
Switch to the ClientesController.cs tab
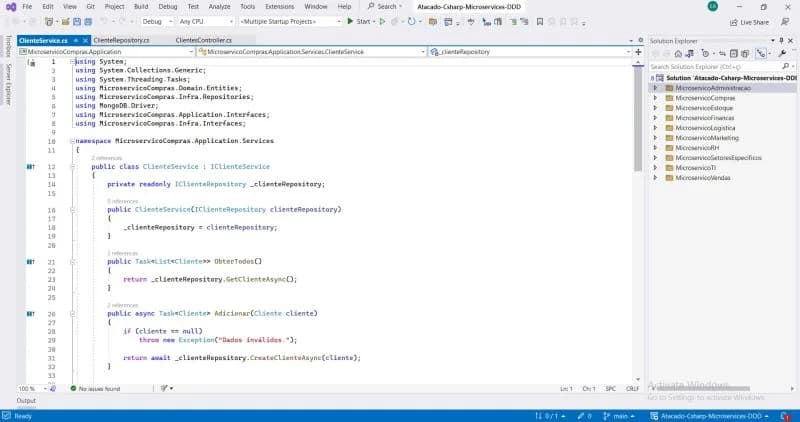pos(204,40)
